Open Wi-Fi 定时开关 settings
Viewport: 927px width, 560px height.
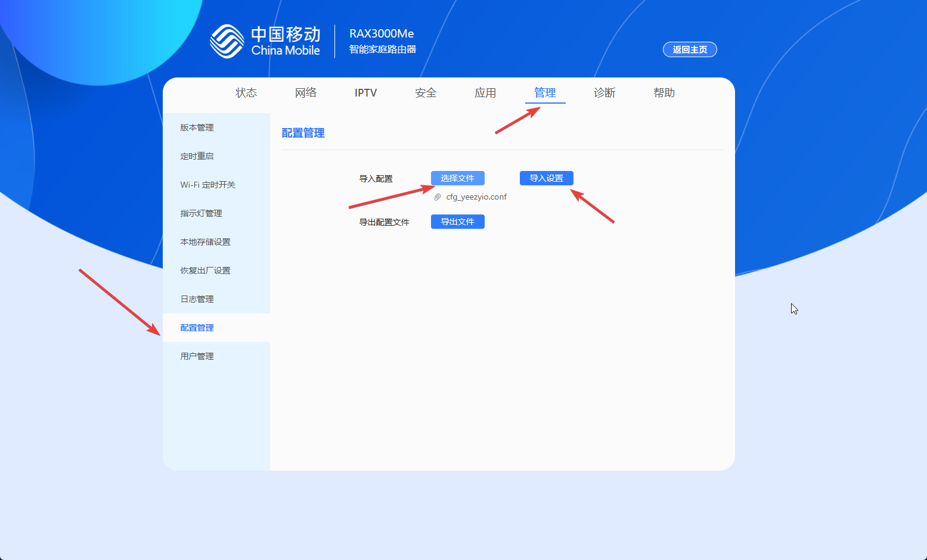click(208, 185)
